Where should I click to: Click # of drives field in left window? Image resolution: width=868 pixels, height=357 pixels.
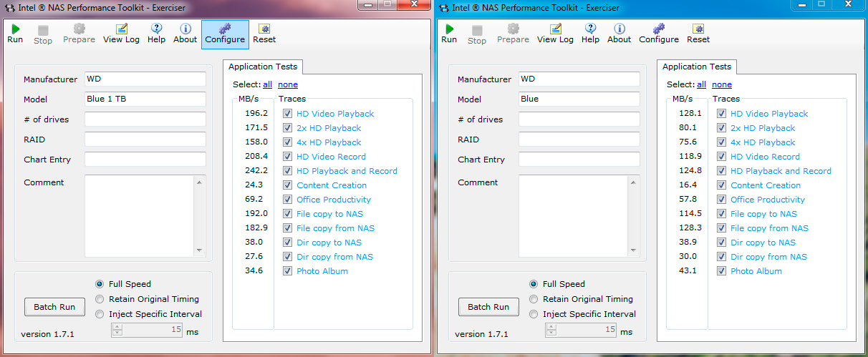(x=145, y=119)
